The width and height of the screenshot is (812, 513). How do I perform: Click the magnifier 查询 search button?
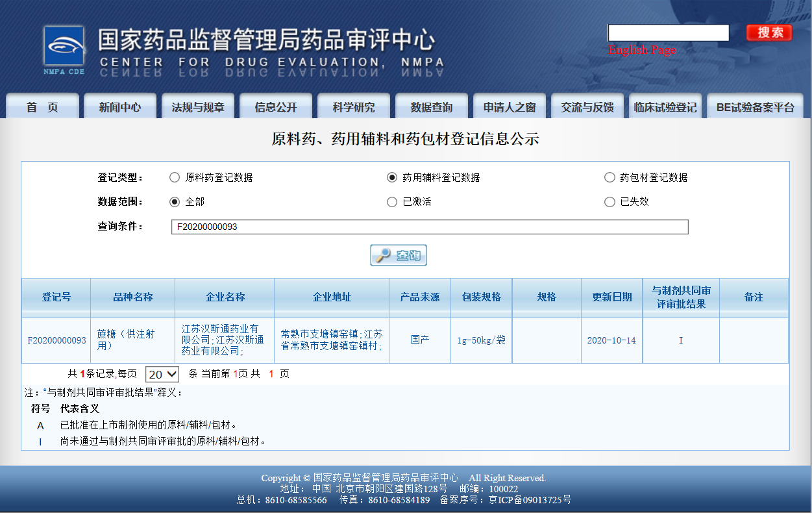click(398, 255)
